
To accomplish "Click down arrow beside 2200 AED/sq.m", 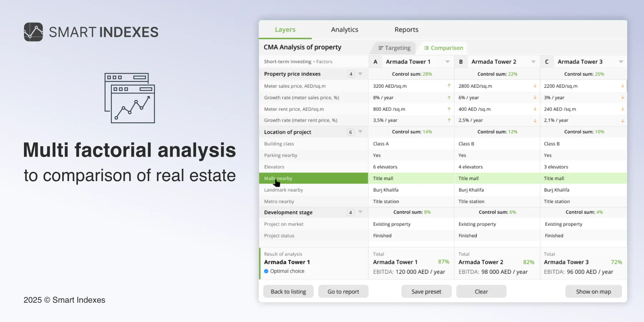I will point(623,86).
